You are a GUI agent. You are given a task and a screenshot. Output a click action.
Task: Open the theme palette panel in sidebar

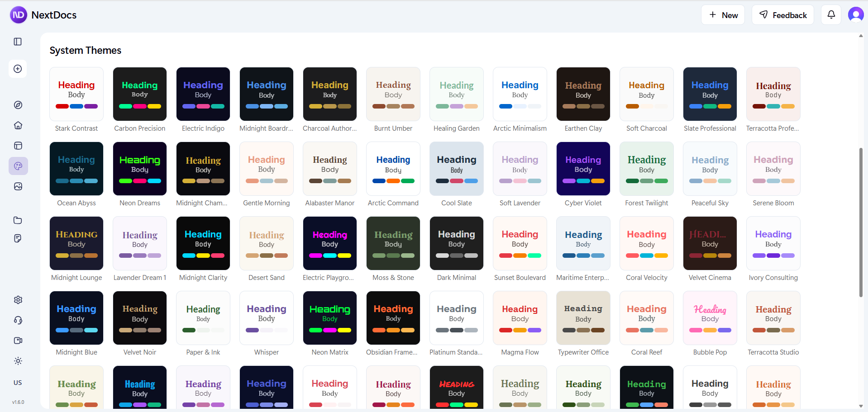pos(18,166)
